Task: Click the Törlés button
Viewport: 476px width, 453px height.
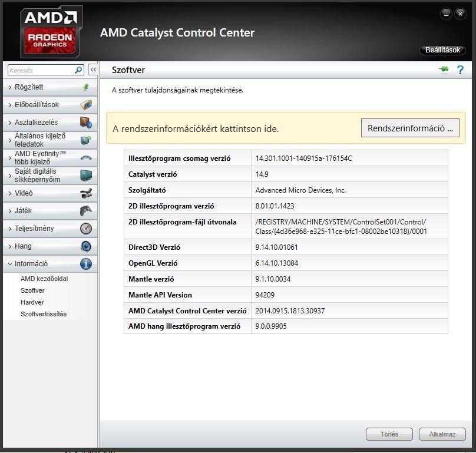Action: point(389,434)
